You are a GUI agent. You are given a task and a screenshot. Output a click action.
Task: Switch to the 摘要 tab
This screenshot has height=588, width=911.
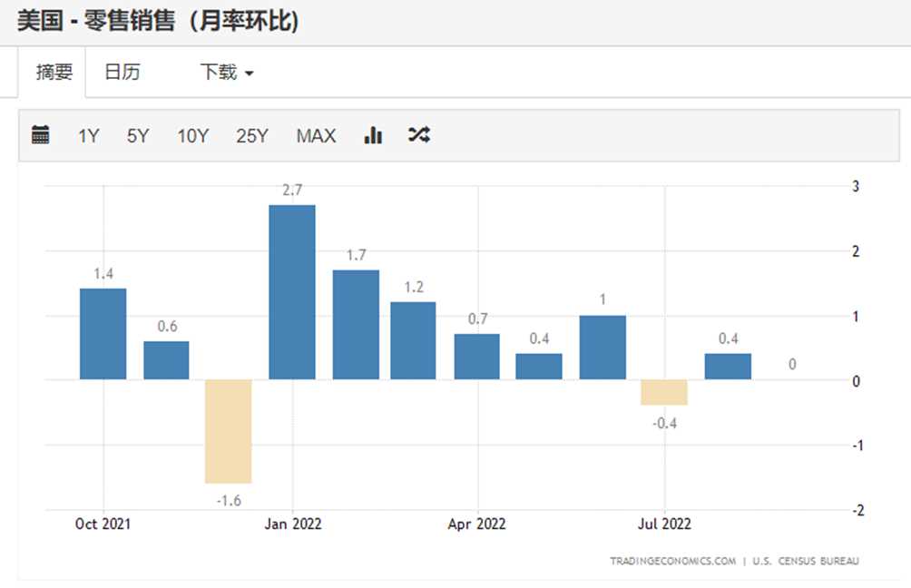(x=54, y=73)
